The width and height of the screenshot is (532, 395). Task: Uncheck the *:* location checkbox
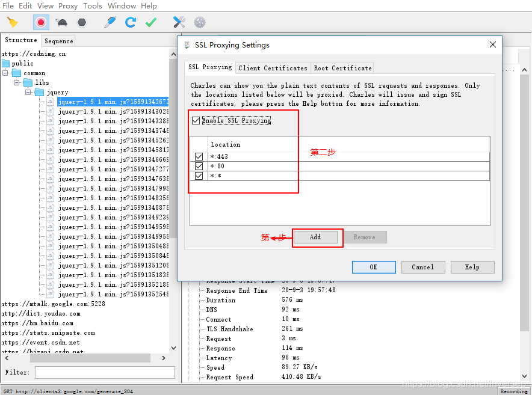pyautogui.click(x=199, y=176)
